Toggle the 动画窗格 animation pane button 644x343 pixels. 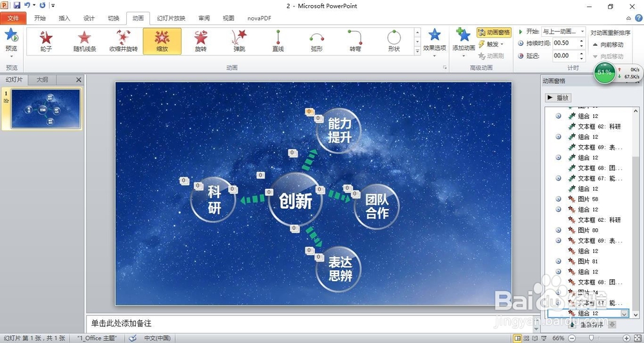[494, 32]
